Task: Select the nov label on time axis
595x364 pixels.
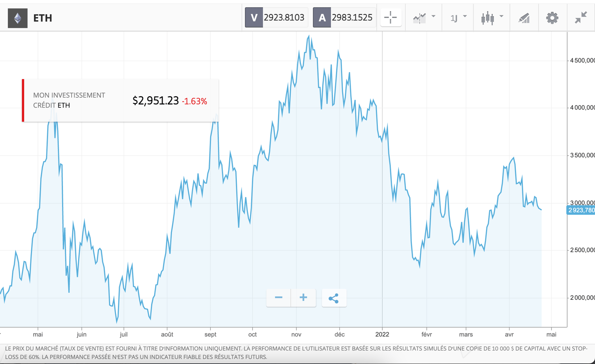Action: (296, 334)
